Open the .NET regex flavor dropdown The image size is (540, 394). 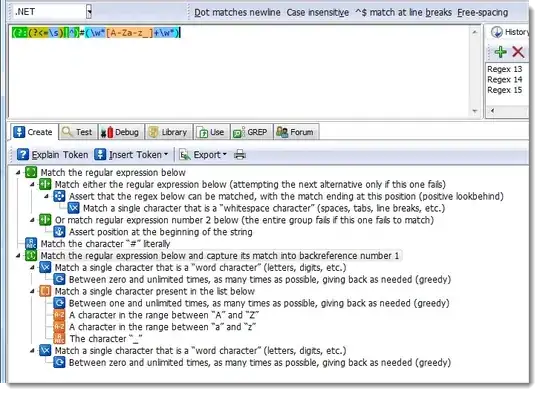[89, 12]
